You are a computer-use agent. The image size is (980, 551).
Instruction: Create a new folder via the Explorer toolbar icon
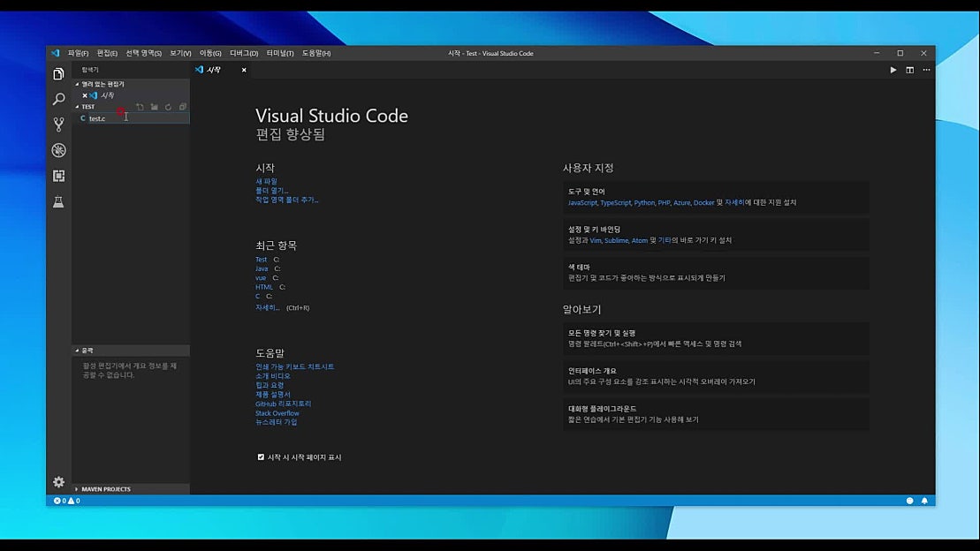154,106
